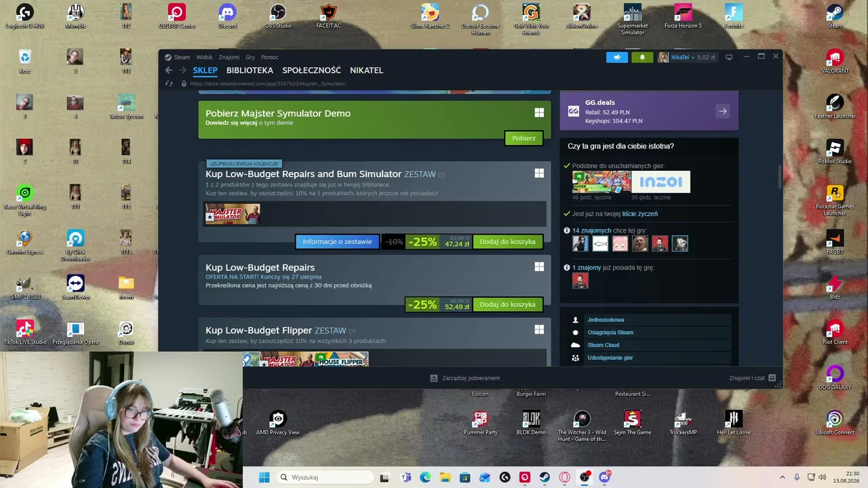Image resolution: width=868 pixels, height=488 pixels.
Task: Click the Steam forward arrow
Action: click(182, 70)
